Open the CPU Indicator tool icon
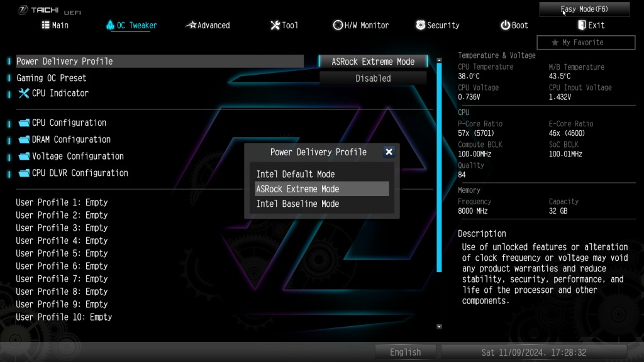644x362 pixels. click(24, 93)
